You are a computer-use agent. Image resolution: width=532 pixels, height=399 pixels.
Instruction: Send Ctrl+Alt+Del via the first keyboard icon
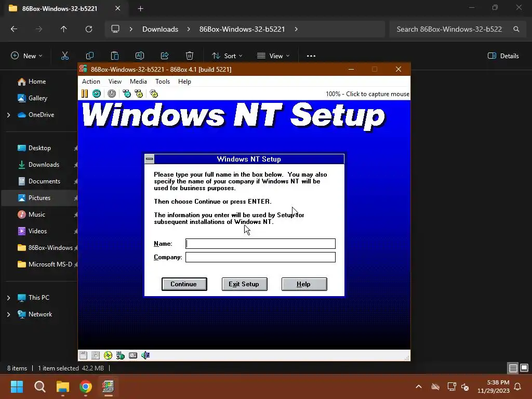point(127,94)
